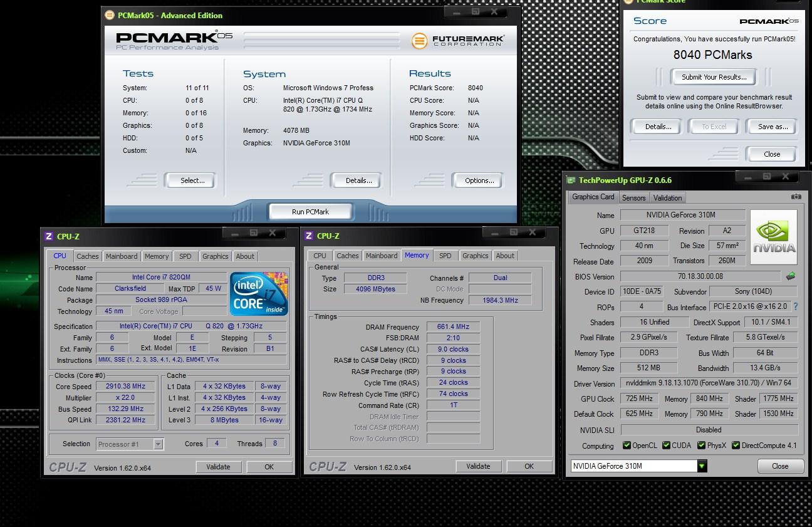Image resolution: width=812 pixels, height=527 pixels.
Task: Open About tab in right CPU-Z window
Action: (505, 256)
